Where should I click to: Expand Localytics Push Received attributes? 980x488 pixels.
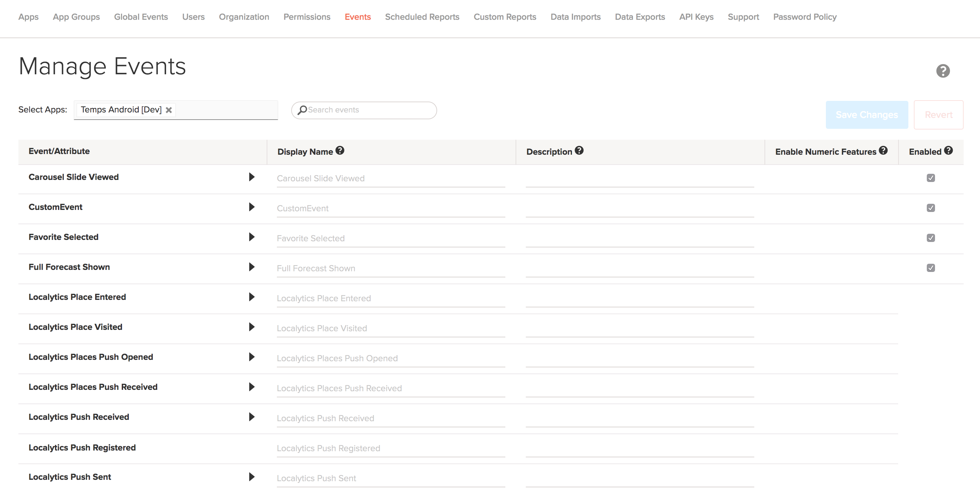[x=251, y=417]
